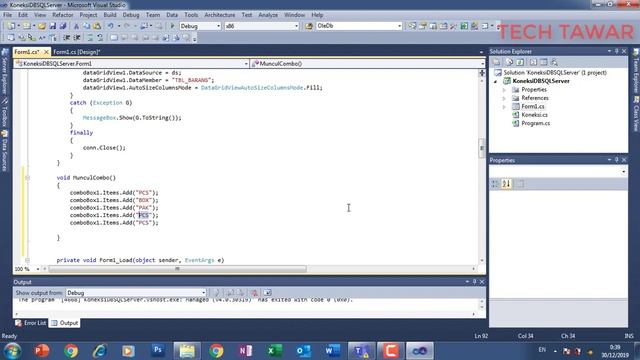Click the View Designer icon in Solution Explorer
This screenshot has height=360, width=640.
click(543, 62)
